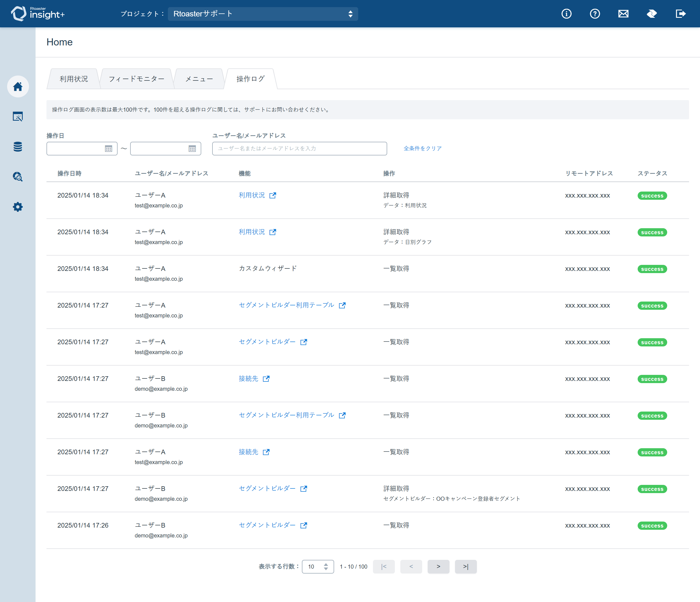Click external link icon on ユーザーB 接続先 row
The width and height of the screenshot is (700, 602).
(266, 379)
